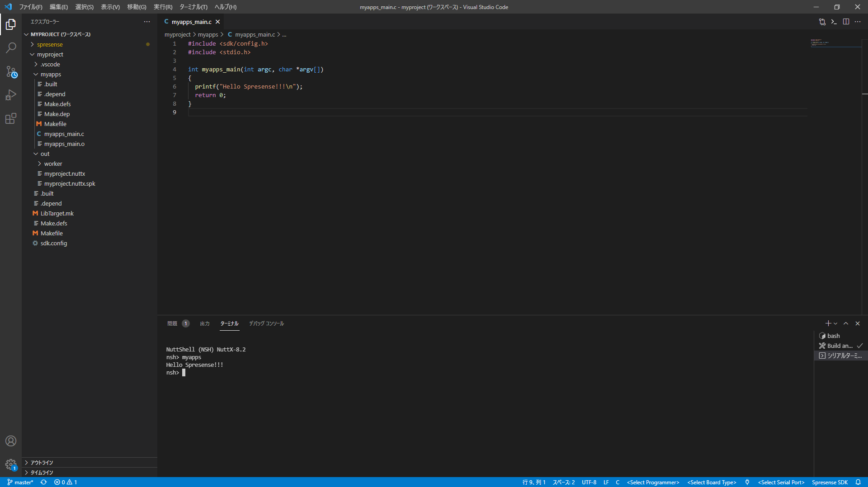
Task: Click the terminal icon in editor toolbar
Action: [834, 22]
